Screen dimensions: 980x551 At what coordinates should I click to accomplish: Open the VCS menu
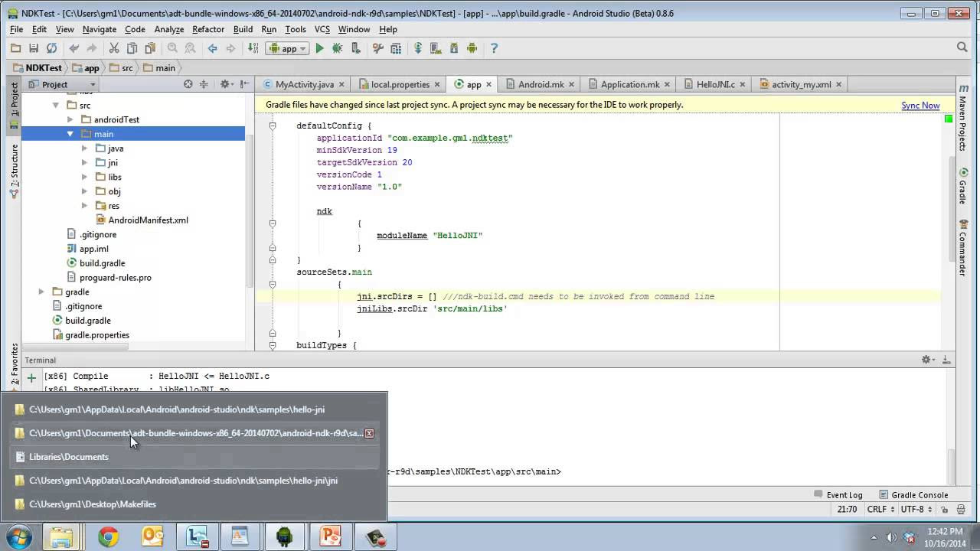[x=322, y=29]
